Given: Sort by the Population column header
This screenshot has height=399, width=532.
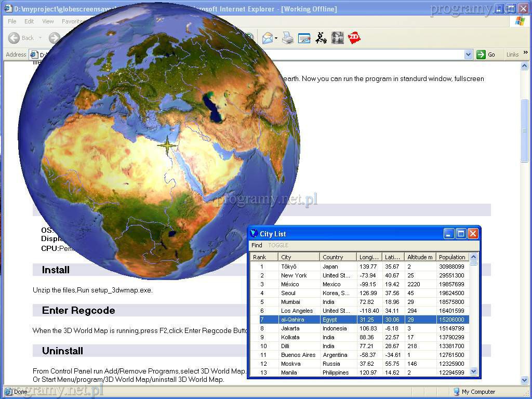Looking at the screenshot, I should [452, 257].
